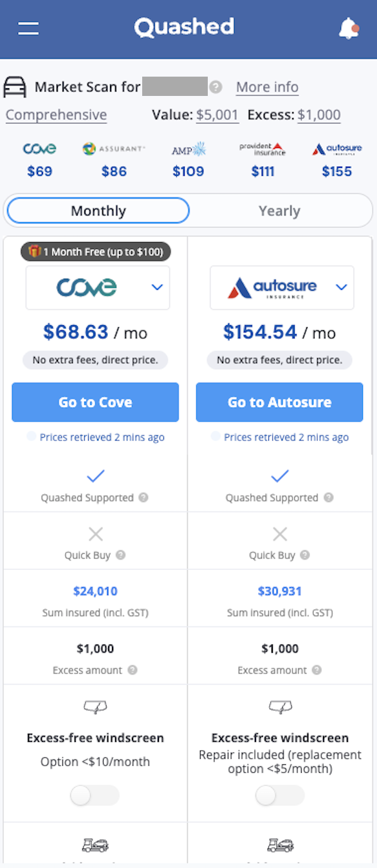
Task: Select the Assurant logo showing $86
Action: coord(114,148)
